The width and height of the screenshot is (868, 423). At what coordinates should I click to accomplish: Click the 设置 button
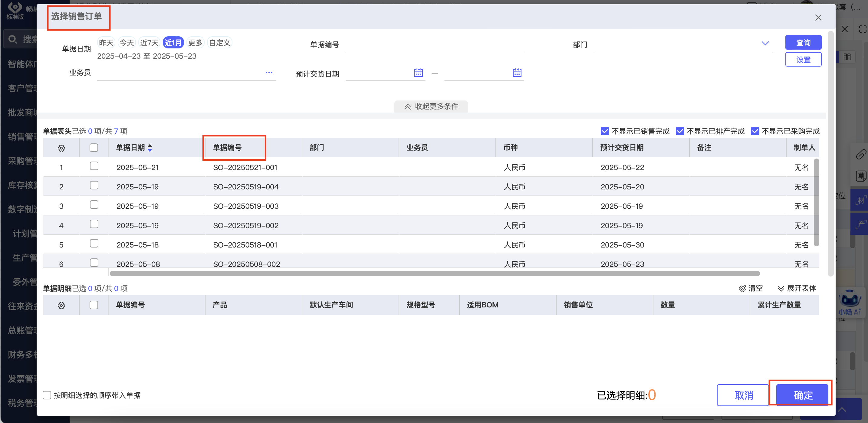[803, 60]
